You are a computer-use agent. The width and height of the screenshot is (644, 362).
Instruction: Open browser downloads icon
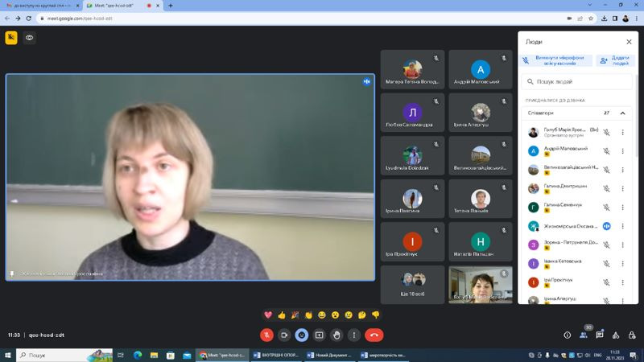coord(605,19)
